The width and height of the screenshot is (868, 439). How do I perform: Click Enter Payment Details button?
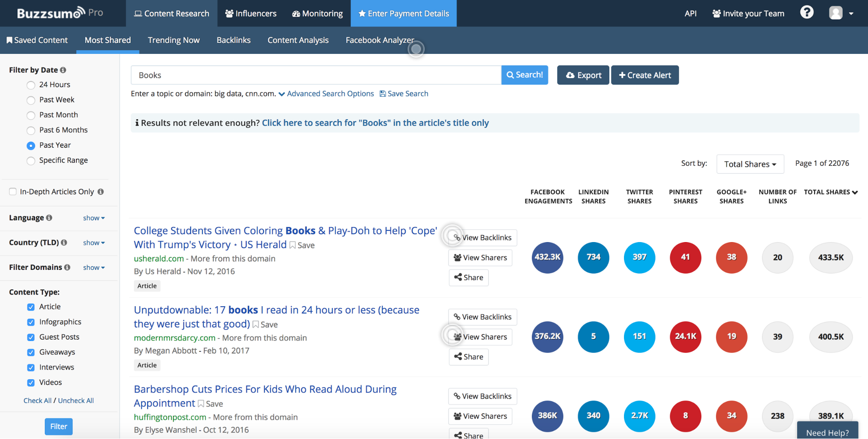pyautogui.click(x=404, y=13)
